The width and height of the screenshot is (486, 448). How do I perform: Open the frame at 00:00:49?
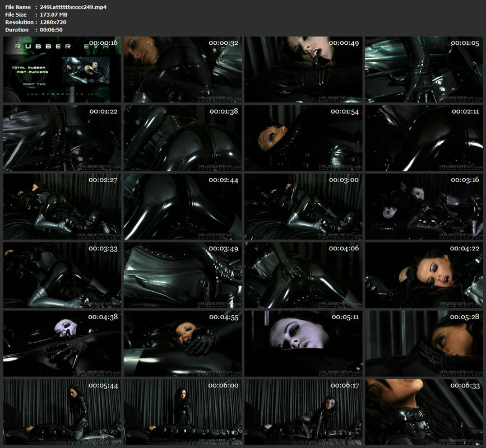pos(303,69)
